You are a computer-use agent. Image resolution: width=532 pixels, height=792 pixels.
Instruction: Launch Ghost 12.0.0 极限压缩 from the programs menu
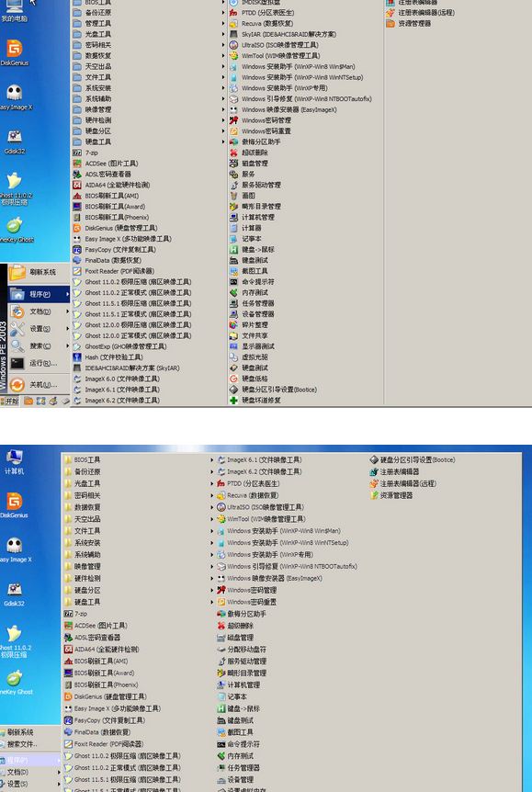(x=132, y=324)
